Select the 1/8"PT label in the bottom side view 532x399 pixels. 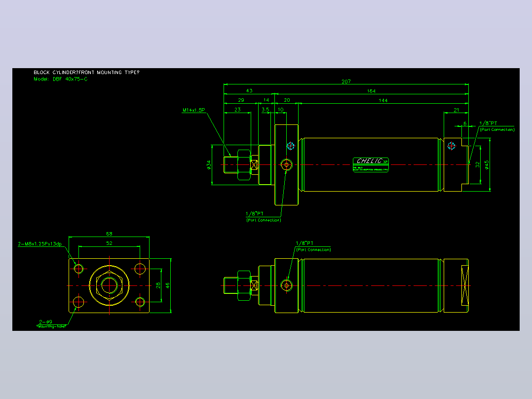[304, 243]
